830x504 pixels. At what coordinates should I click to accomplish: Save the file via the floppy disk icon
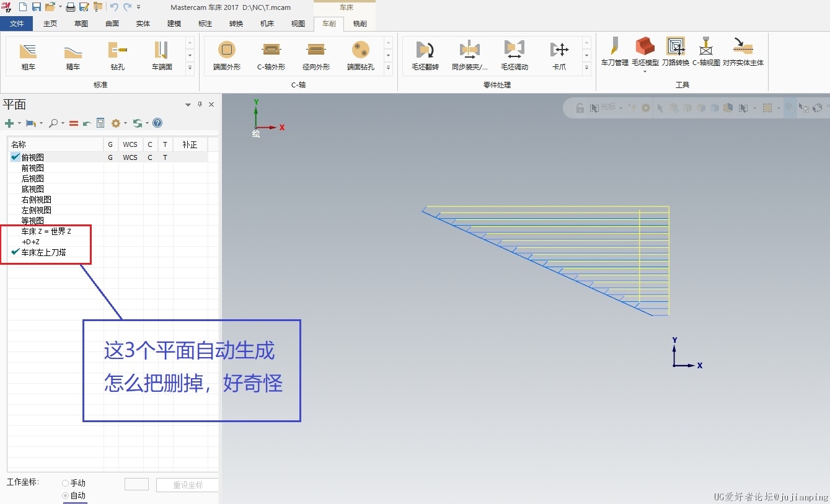pos(36,7)
